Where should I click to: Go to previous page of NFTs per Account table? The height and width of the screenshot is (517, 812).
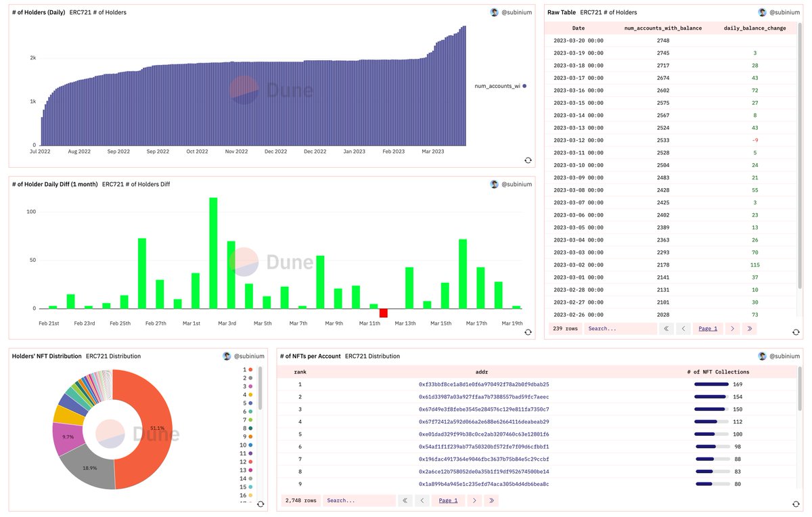pyautogui.click(x=422, y=501)
